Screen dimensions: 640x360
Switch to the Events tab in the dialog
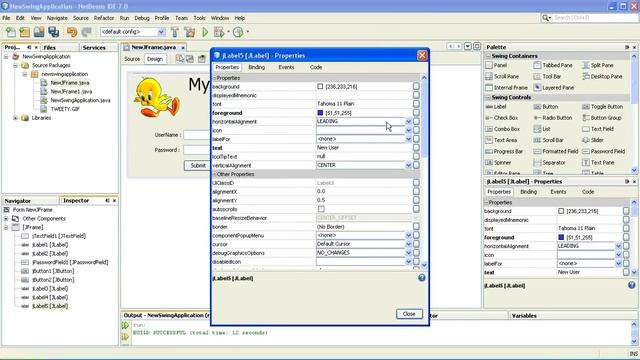(x=286, y=67)
